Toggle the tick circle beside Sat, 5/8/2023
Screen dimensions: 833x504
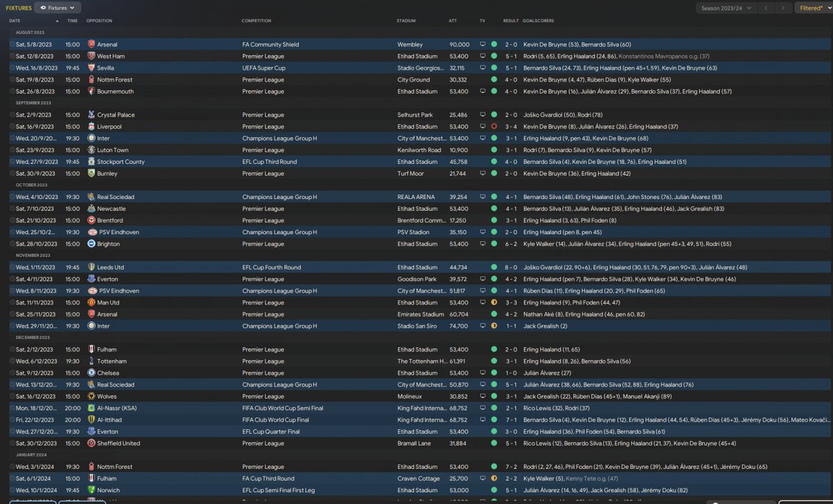12,45
